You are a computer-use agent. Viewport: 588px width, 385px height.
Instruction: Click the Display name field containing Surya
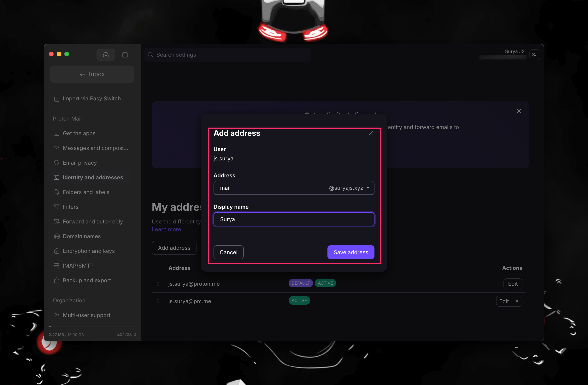[x=294, y=219]
